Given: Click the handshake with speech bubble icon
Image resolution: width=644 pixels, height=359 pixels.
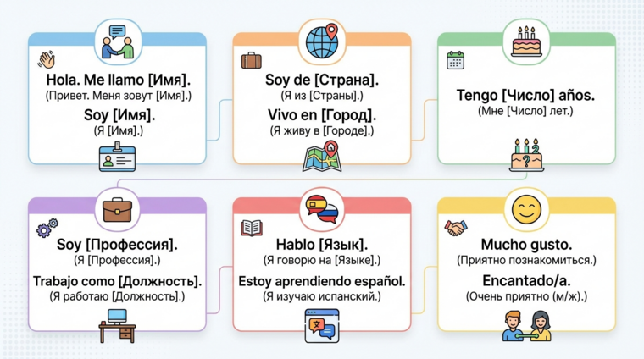Looking at the screenshot, I should 117,40.
